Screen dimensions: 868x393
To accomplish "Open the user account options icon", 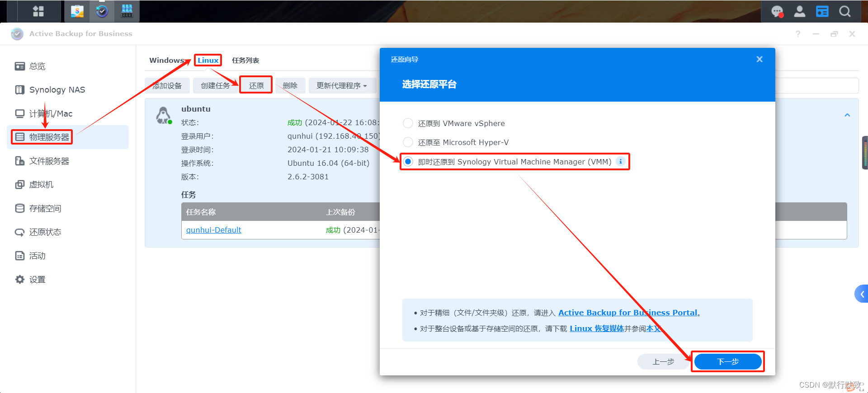I will [800, 11].
